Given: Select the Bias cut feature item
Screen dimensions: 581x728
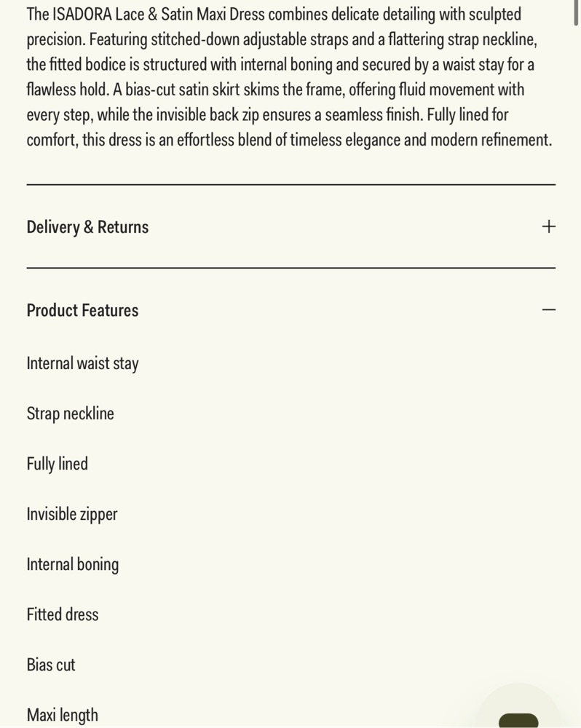Looking at the screenshot, I should (51, 665).
